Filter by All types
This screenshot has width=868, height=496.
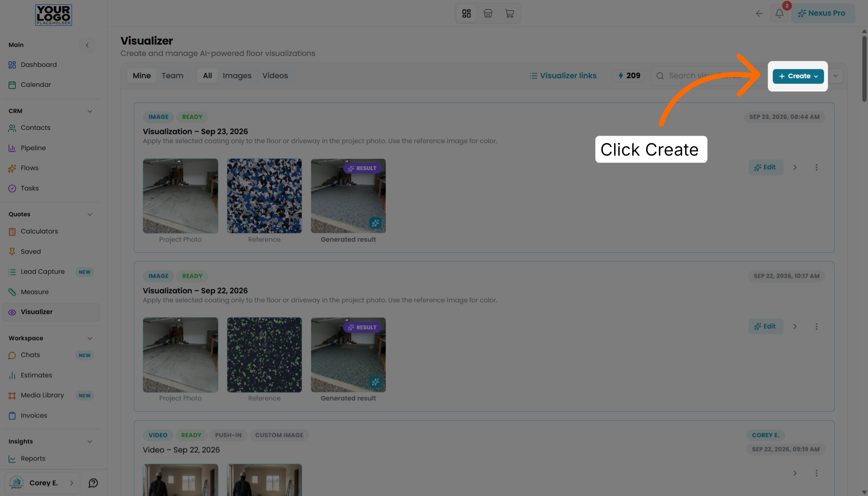click(x=207, y=75)
